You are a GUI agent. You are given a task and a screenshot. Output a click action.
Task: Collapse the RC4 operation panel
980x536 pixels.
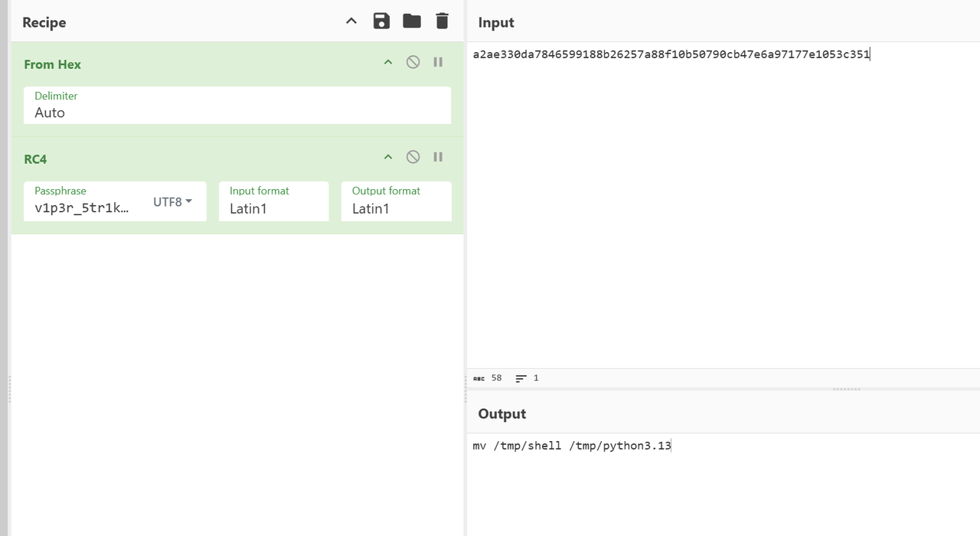point(388,157)
